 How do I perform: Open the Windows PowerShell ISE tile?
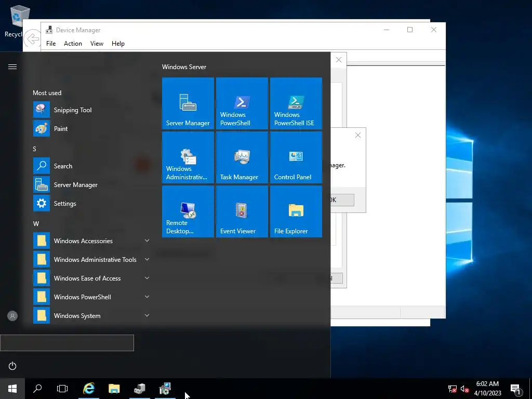point(296,103)
